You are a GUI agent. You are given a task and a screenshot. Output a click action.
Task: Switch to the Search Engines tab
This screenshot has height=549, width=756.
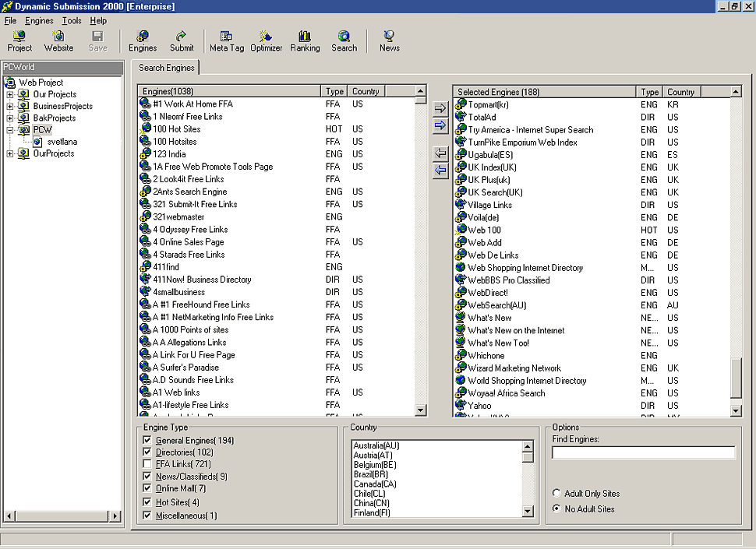click(x=166, y=68)
